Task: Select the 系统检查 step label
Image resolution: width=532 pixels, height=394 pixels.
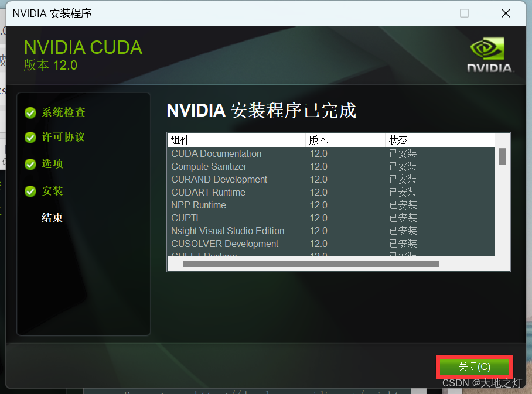Action: (63, 112)
